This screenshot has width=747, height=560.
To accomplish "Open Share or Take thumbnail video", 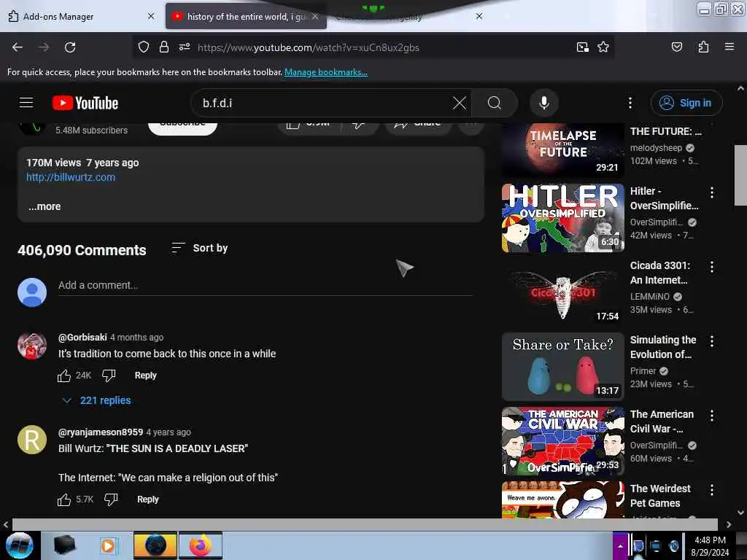I will pyautogui.click(x=562, y=367).
